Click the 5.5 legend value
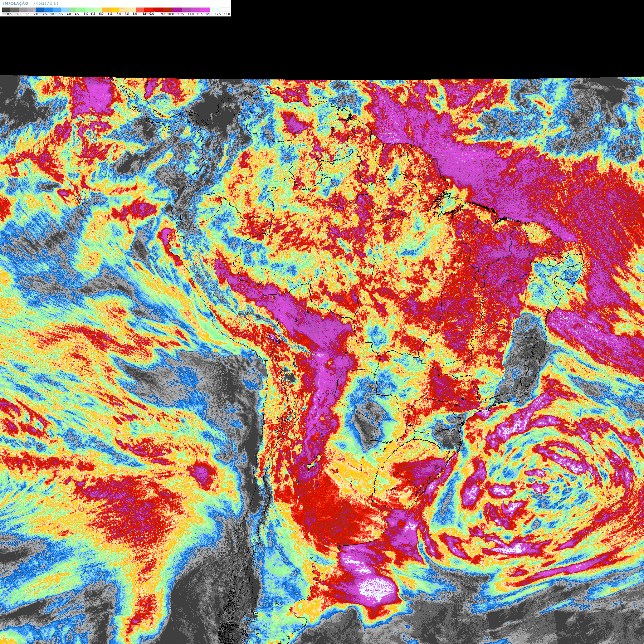644x644 pixels. [x=93, y=14]
